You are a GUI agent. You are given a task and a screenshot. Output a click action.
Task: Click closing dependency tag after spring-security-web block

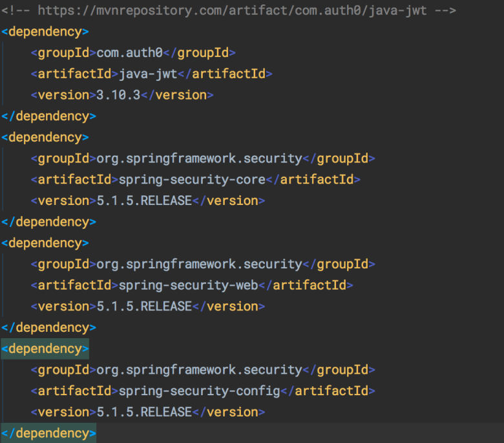tap(48, 327)
